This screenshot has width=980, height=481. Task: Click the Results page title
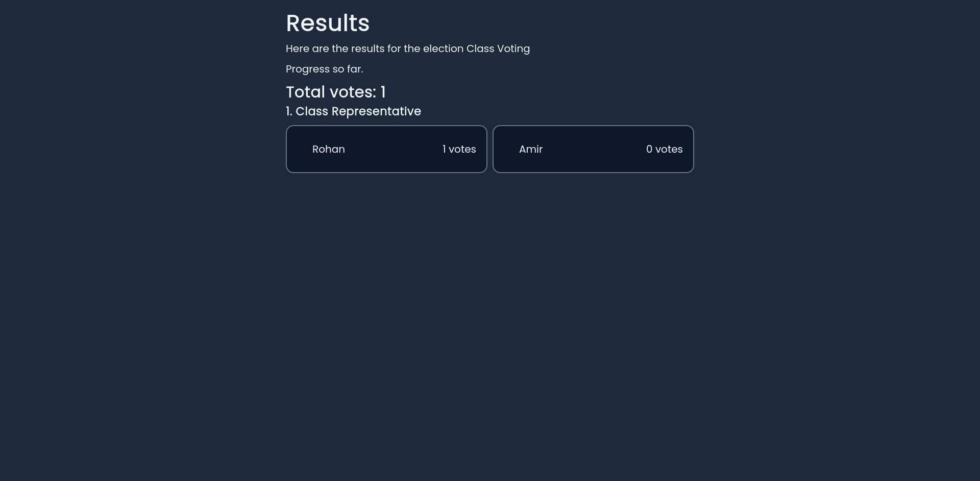[x=328, y=22]
